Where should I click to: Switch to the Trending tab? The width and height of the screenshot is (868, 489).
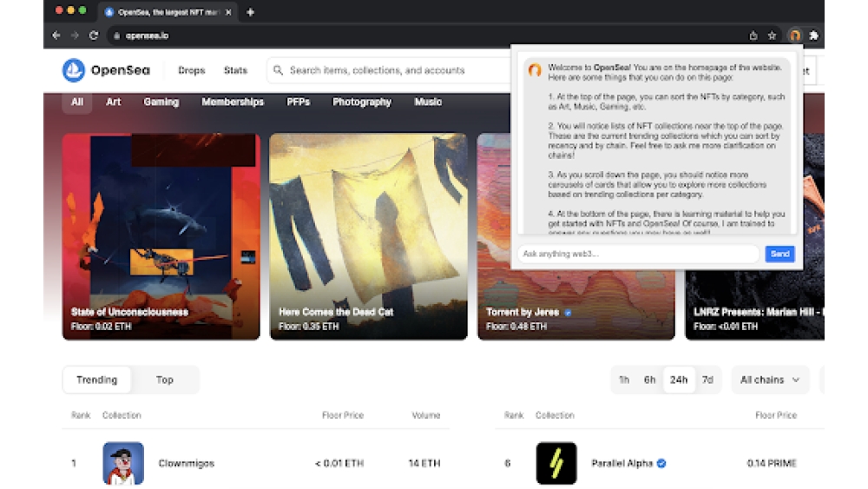pyautogui.click(x=97, y=380)
